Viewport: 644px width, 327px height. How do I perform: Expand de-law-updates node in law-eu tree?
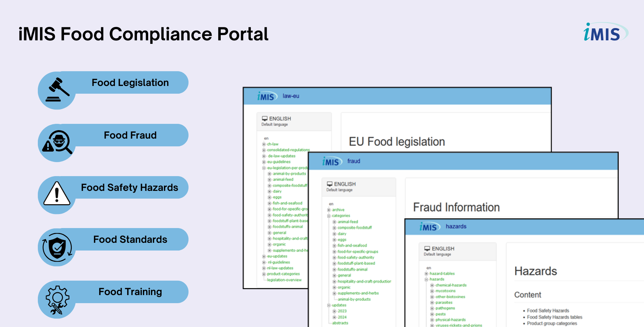[x=264, y=156]
